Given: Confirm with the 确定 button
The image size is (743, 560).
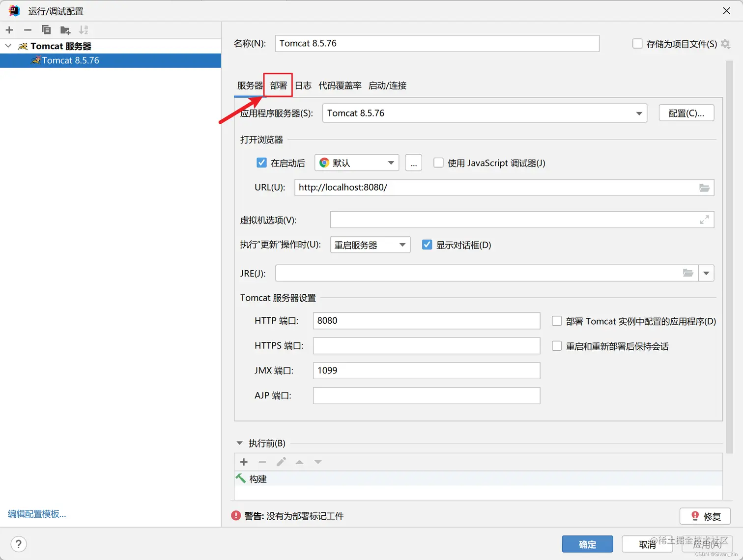Looking at the screenshot, I should pyautogui.click(x=587, y=544).
